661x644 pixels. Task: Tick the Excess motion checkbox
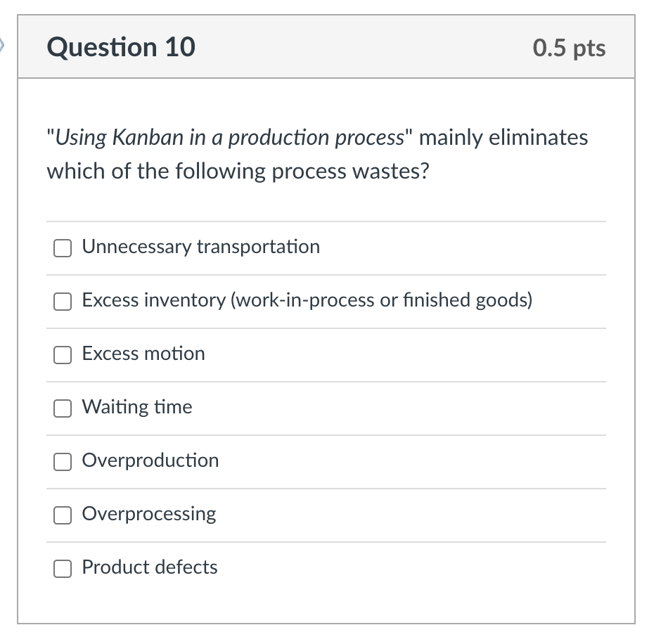click(62, 354)
